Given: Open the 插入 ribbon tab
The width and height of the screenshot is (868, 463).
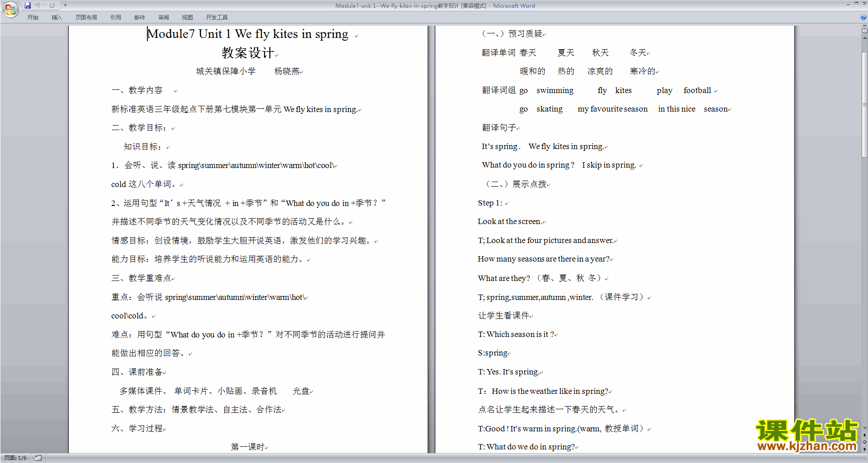Looking at the screenshot, I should [57, 18].
